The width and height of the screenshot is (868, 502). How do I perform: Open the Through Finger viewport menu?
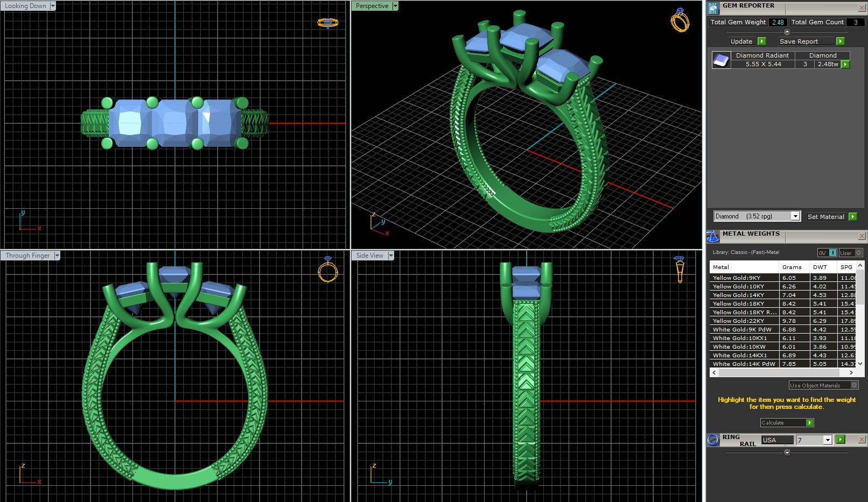click(x=57, y=256)
